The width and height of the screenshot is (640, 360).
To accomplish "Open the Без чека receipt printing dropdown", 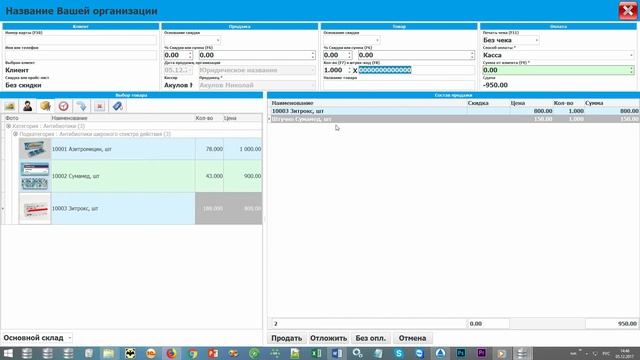I will click(x=536, y=40).
